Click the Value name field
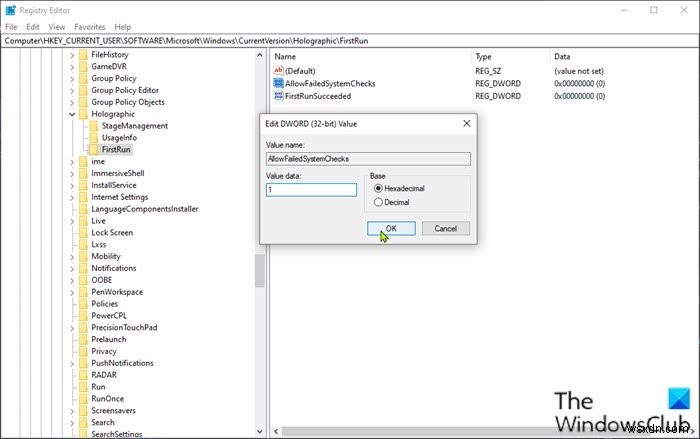The height and width of the screenshot is (439, 700). tap(368, 159)
